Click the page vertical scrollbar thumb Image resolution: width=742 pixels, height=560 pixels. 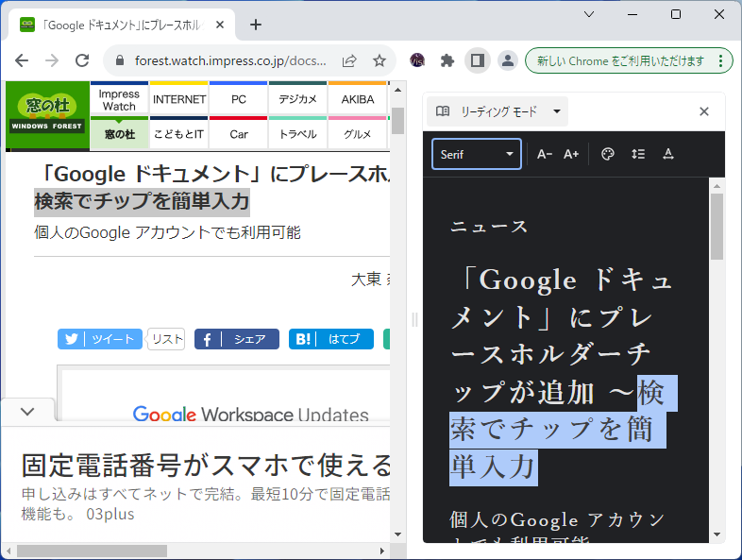[x=398, y=121]
